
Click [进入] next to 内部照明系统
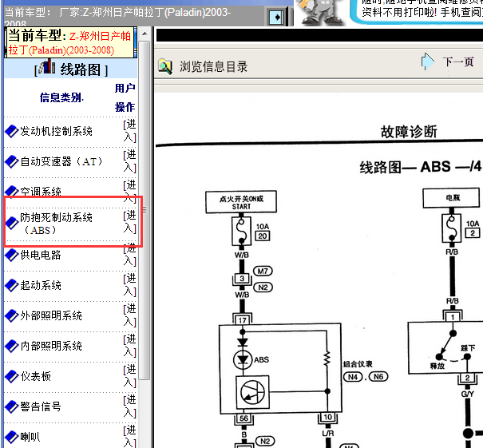pyautogui.click(x=129, y=346)
